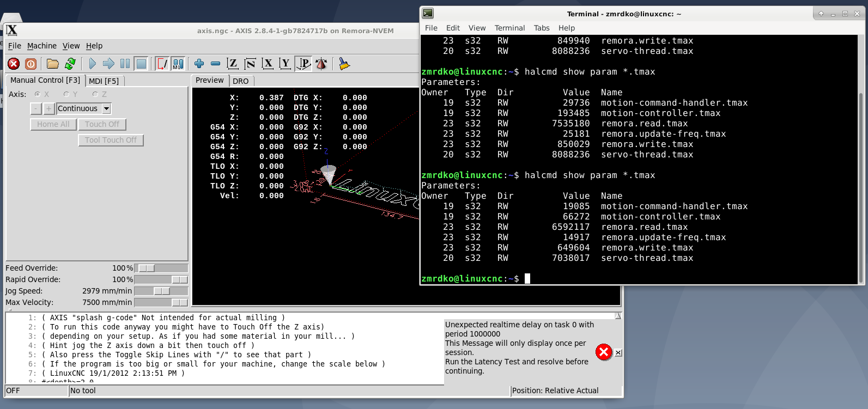This screenshot has height=409, width=868.
Task: Reload the current file with the green arrows icon
Action: pos(70,64)
